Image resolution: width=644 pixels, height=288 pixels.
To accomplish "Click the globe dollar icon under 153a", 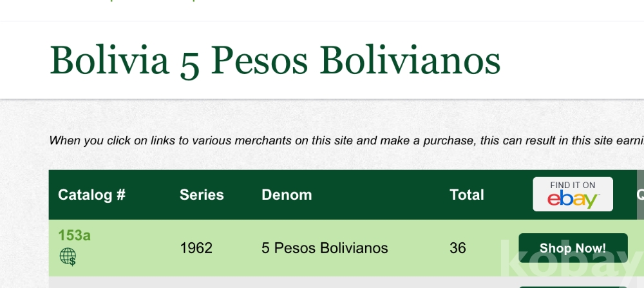I will [x=68, y=257].
